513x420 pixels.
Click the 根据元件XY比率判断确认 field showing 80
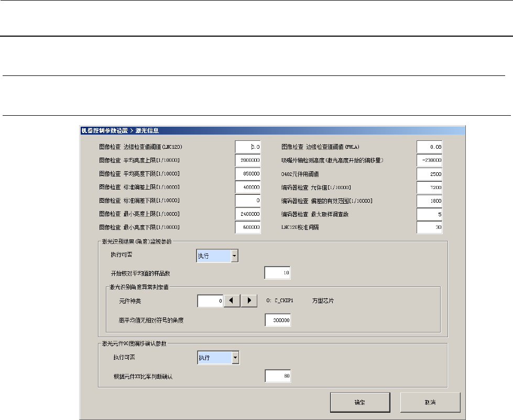(x=277, y=375)
